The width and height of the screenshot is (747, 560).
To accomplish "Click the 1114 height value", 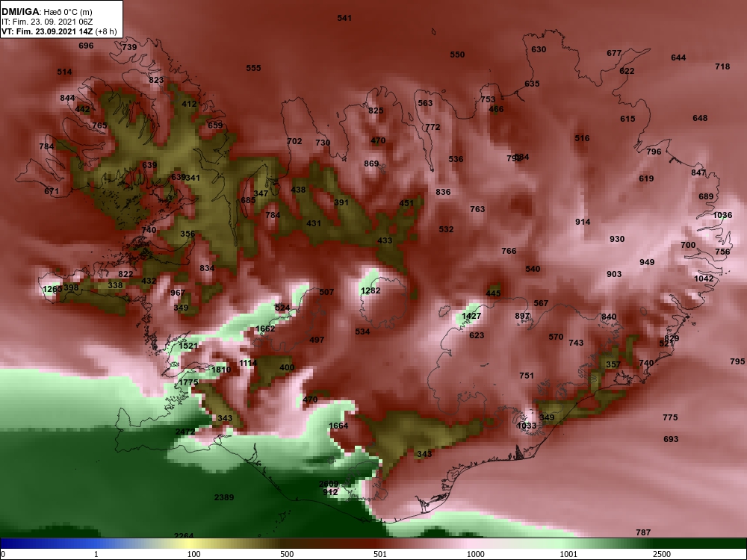I will coord(248,363).
